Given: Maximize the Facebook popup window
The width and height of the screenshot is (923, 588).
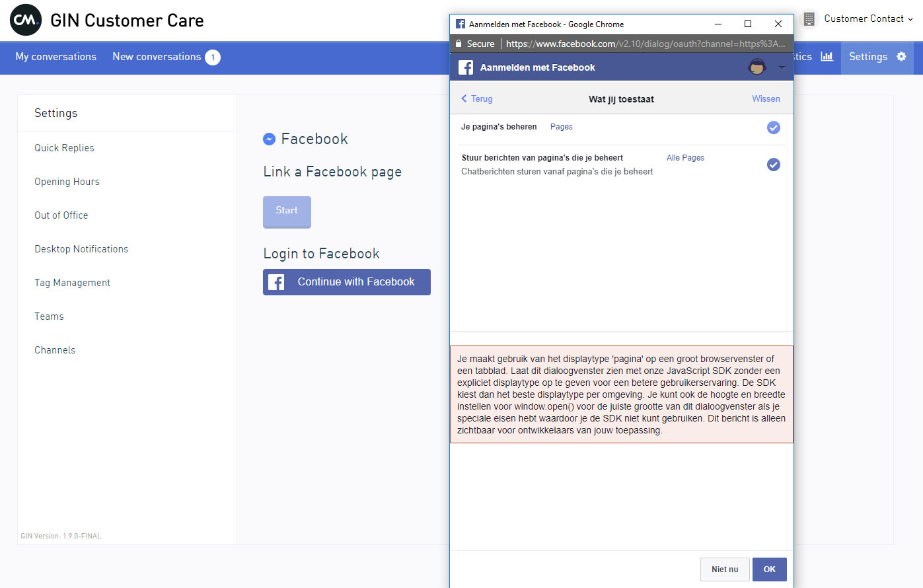Looking at the screenshot, I should tap(748, 24).
